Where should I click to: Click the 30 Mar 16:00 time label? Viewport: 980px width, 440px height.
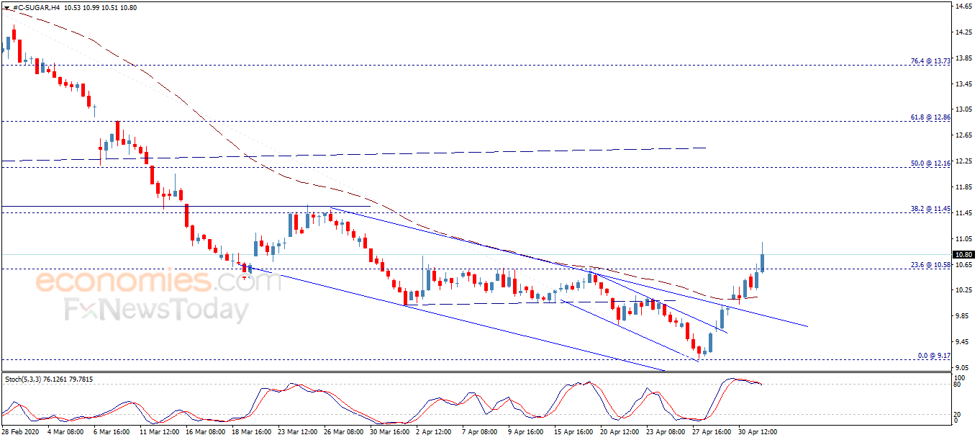point(389,432)
